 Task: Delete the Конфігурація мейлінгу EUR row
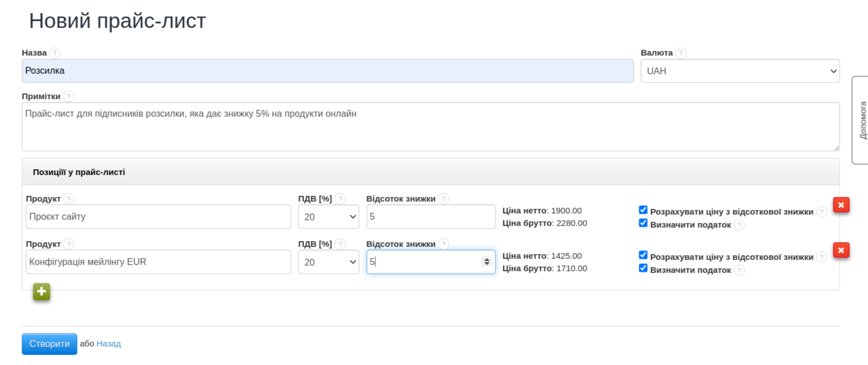[x=841, y=250]
